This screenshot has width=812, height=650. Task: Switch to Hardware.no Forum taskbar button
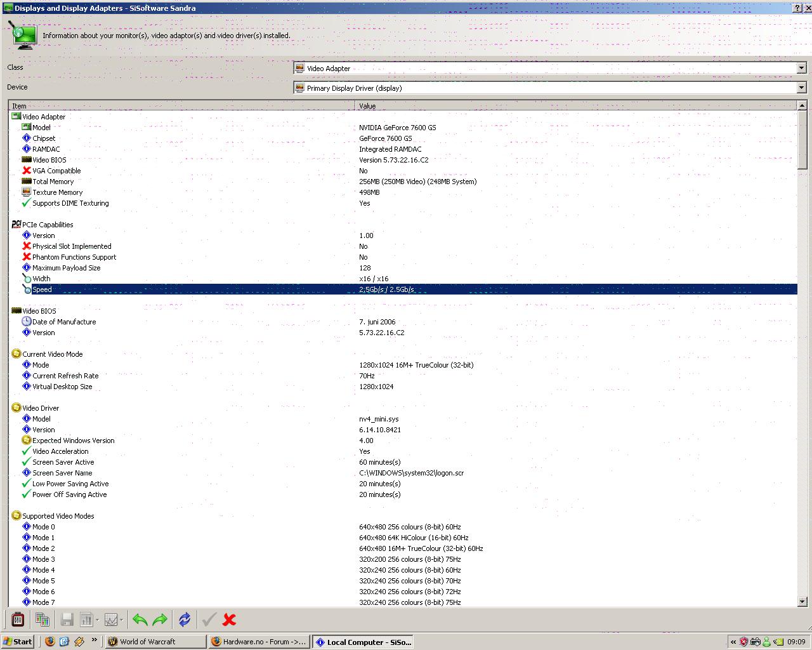(259, 642)
